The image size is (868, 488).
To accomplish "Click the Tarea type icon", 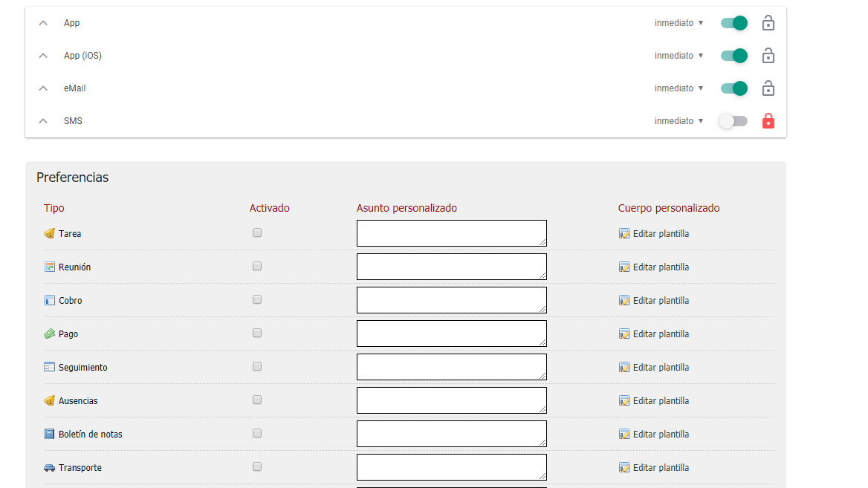I will pos(49,233).
